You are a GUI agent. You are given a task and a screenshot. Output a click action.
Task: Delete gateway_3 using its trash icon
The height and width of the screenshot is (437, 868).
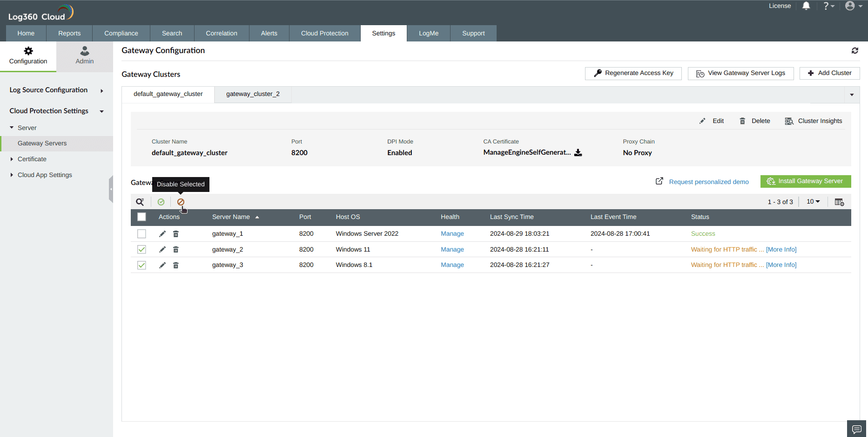175,265
